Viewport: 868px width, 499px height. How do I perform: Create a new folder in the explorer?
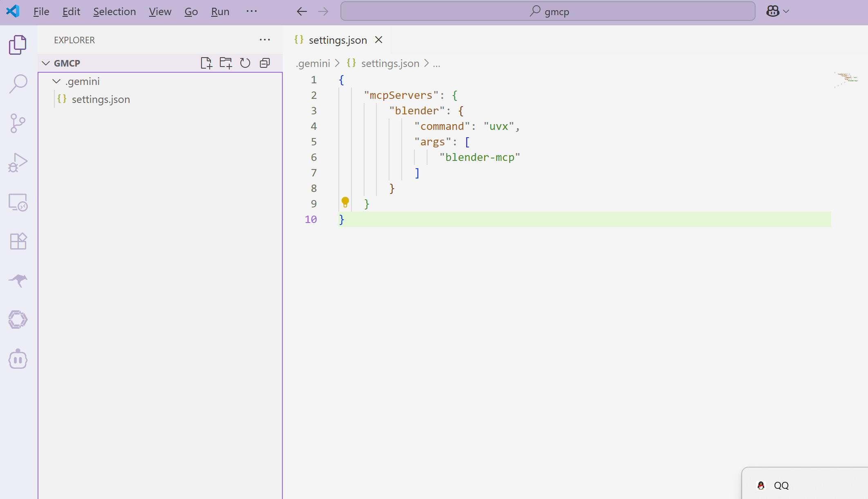(226, 63)
